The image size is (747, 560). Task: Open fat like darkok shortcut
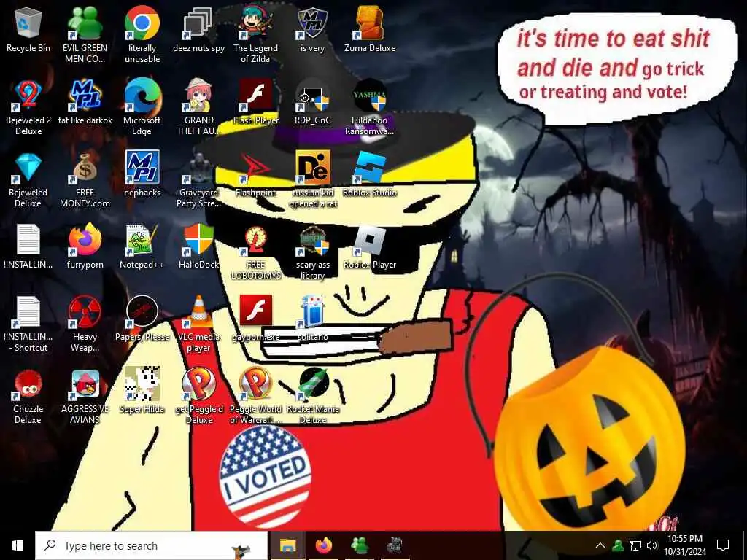coord(85,101)
